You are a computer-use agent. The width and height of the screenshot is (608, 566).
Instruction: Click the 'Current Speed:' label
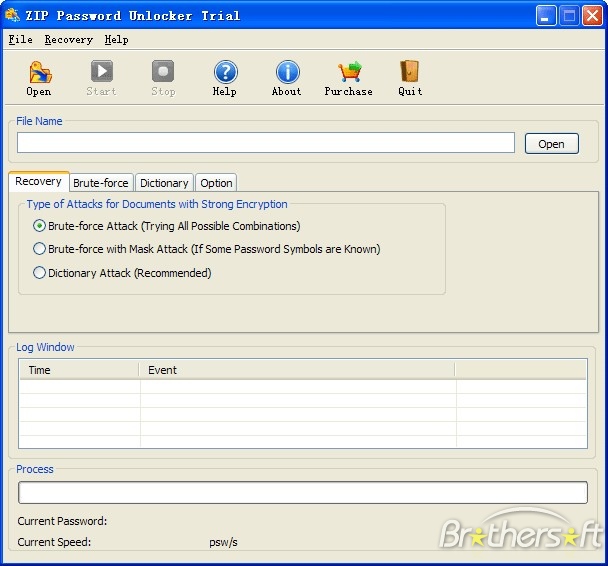54,542
